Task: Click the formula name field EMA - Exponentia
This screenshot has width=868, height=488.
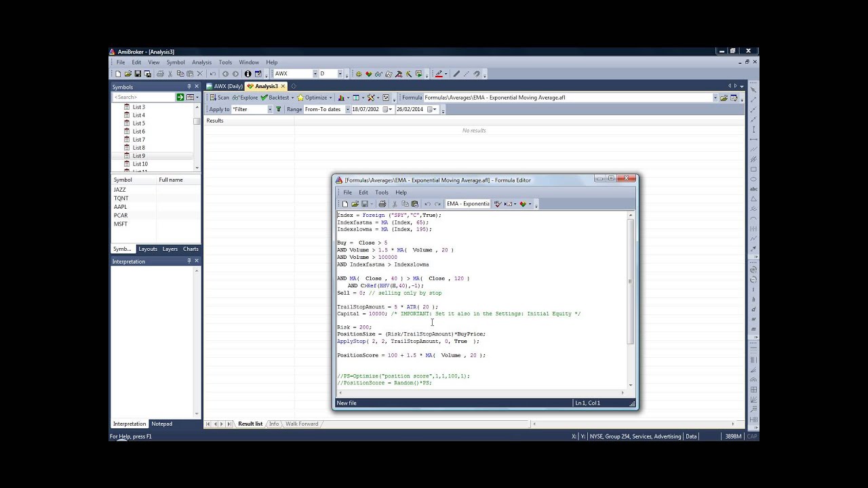Action: [467, 204]
